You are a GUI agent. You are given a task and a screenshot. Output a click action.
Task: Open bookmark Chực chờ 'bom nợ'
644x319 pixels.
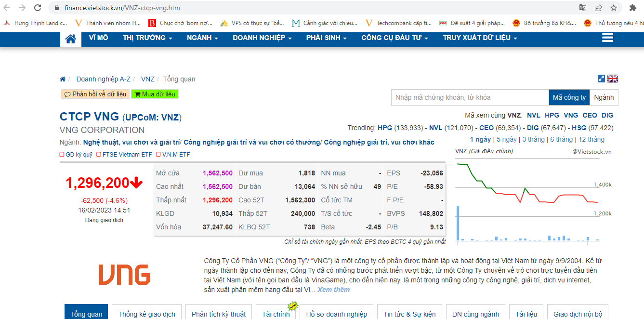[181, 23]
